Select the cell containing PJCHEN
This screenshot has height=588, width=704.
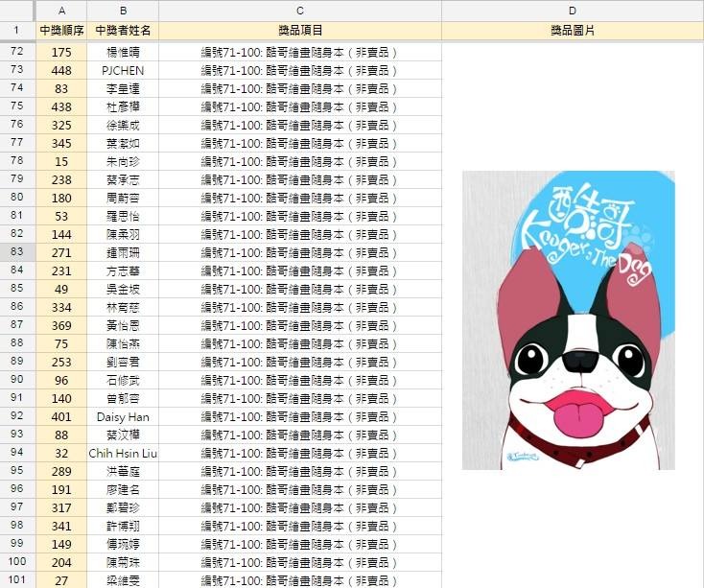click(123, 70)
